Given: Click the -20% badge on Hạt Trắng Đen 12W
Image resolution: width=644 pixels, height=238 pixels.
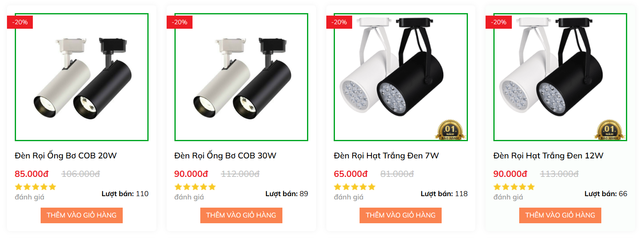Looking at the screenshot, I should click(499, 22).
